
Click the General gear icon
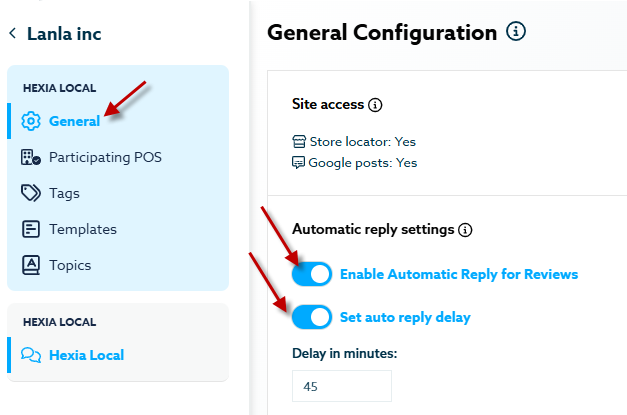click(31, 121)
